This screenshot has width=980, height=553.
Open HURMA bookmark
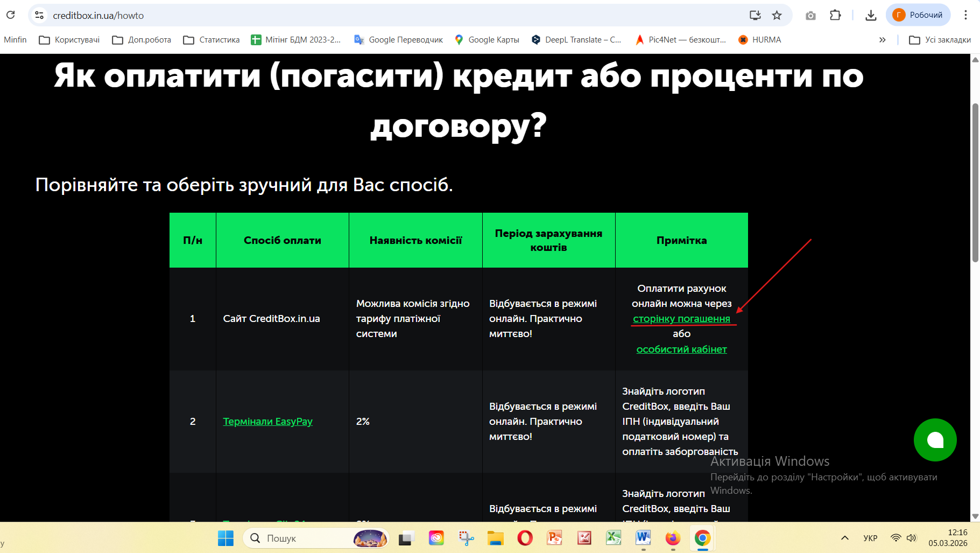[759, 40]
